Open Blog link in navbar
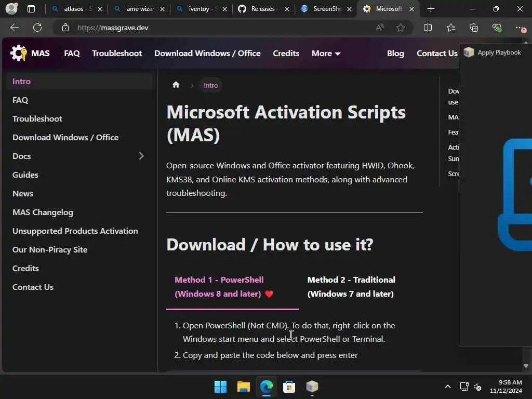Image resolution: width=532 pixels, height=399 pixels. (x=395, y=54)
